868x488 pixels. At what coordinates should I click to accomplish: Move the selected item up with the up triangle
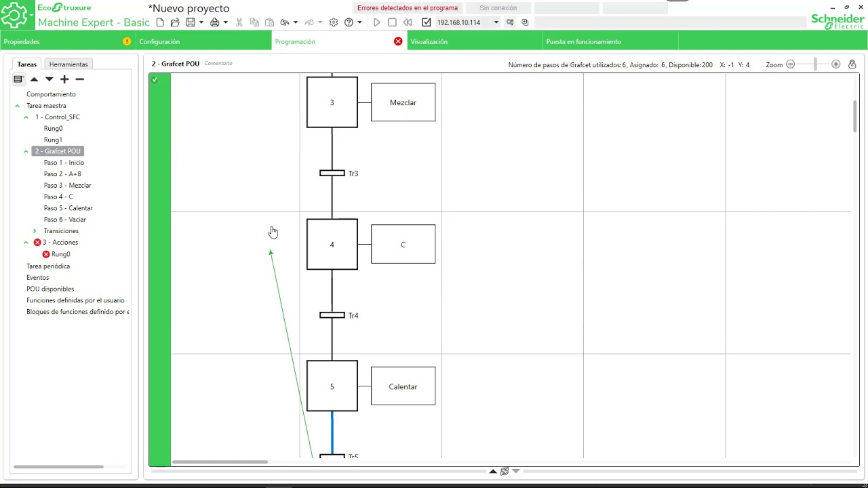[x=34, y=79]
